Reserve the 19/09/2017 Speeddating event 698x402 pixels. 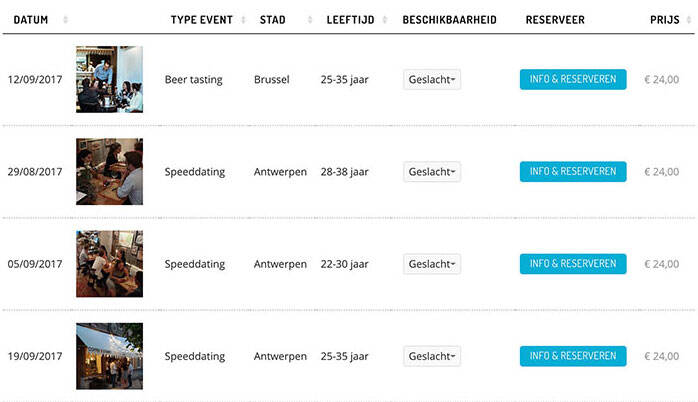click(573, 356)
